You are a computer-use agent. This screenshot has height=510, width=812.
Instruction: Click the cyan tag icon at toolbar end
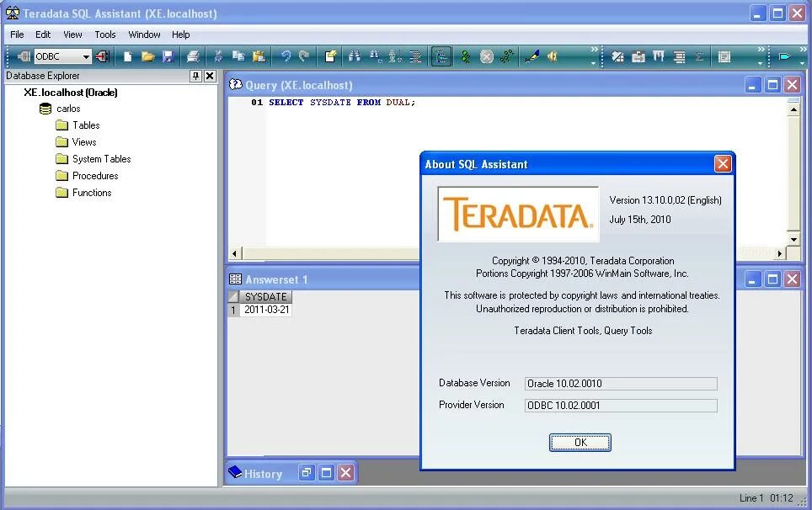[785, 56]
